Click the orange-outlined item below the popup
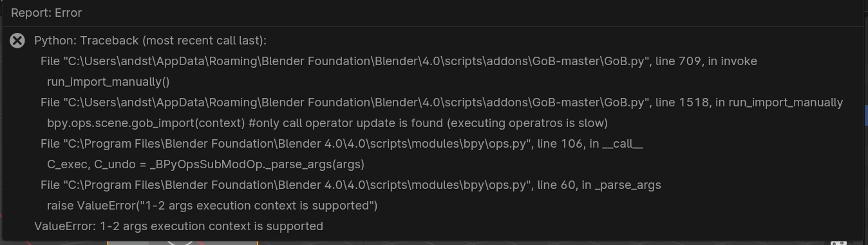 click(182, 243)
